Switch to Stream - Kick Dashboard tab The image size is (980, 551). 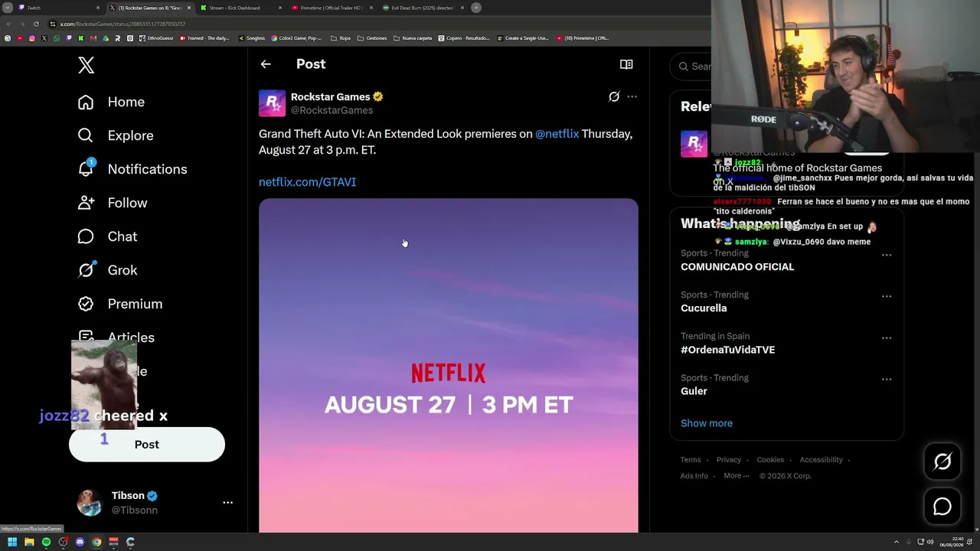click(x=241, y=8)
